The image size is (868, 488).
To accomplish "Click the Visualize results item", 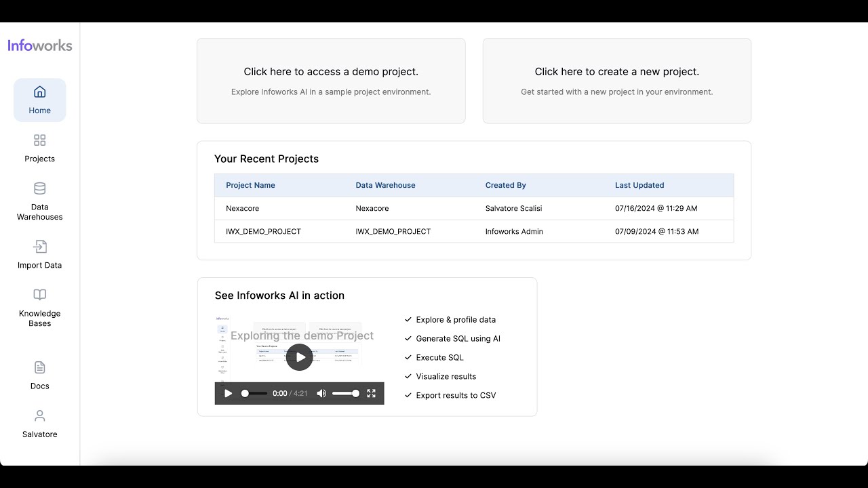I will [x=446, y=376].
